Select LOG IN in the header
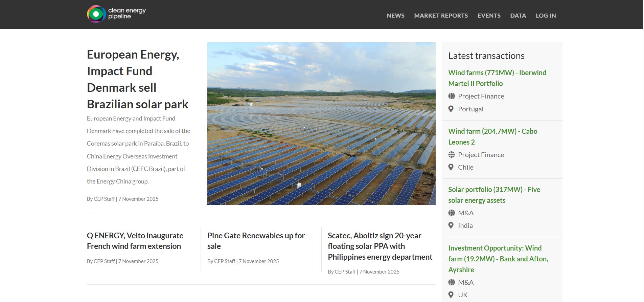The height and width of the screenshot is (302, 644). click(x=546, y=16)
